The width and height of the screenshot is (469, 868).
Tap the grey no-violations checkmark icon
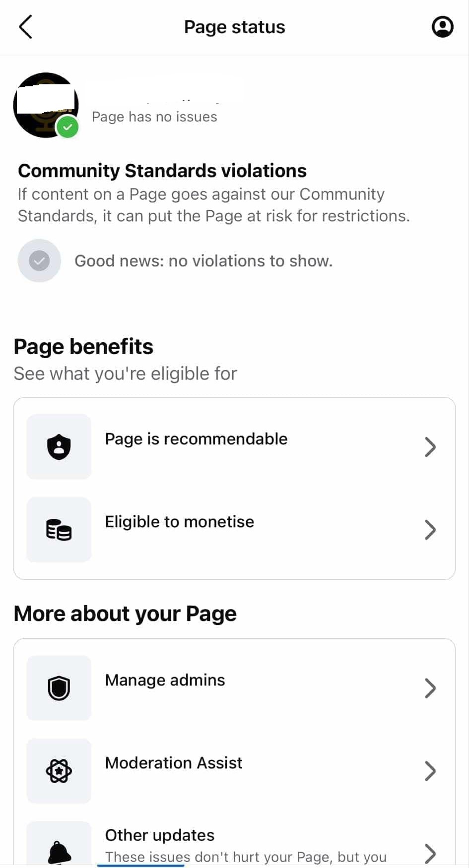(39, 260)
